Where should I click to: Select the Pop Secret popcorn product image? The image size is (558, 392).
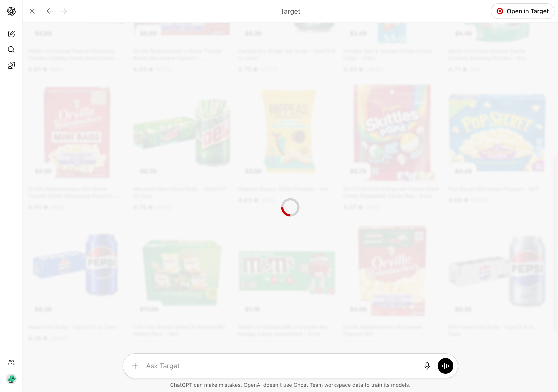click(497, 133)
